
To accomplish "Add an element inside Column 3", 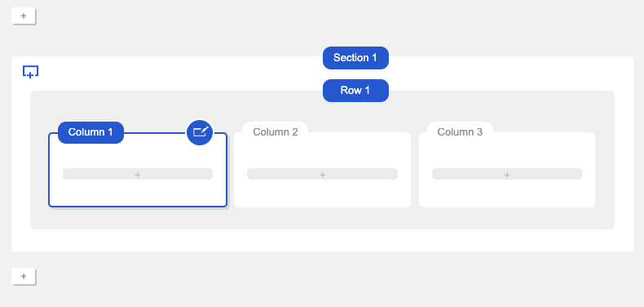I will point(507,174).
